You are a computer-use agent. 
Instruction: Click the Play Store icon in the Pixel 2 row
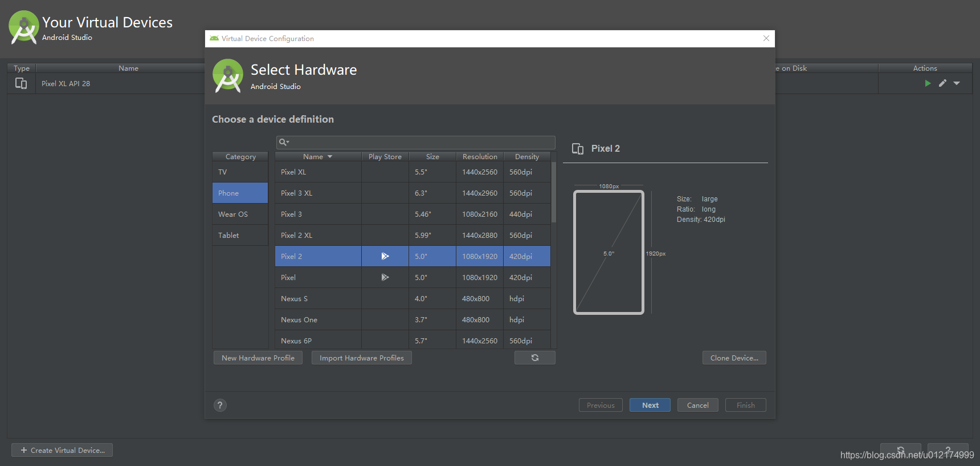click(385, 256)
